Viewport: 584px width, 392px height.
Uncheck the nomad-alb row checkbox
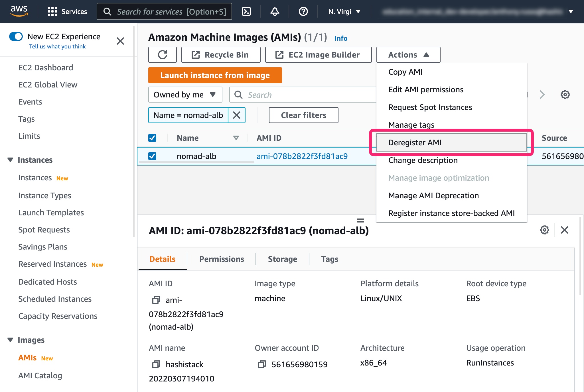(x=152, y=156)
